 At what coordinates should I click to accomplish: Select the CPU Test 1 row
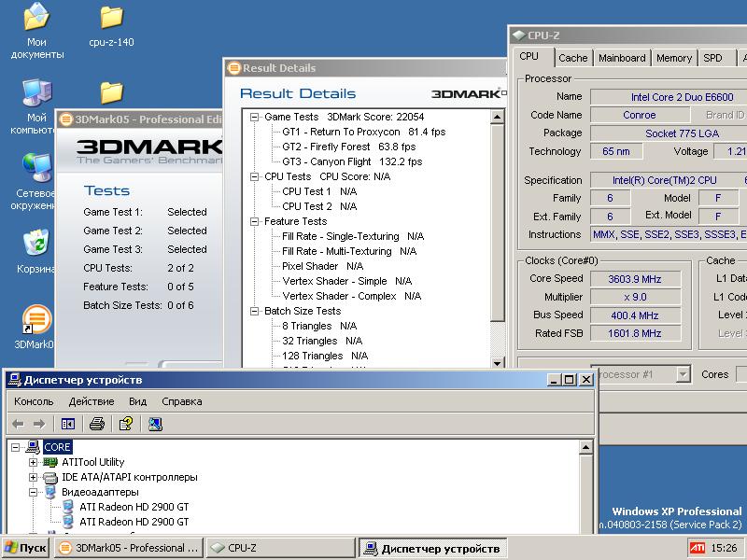pos(319,191)
